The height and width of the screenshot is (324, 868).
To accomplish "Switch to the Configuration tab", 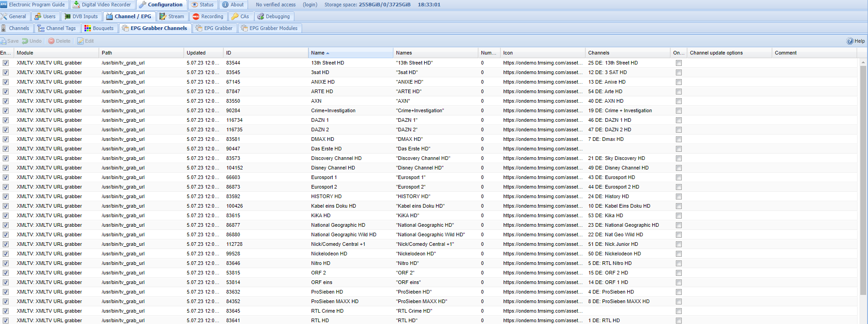I will click(161, 5).
